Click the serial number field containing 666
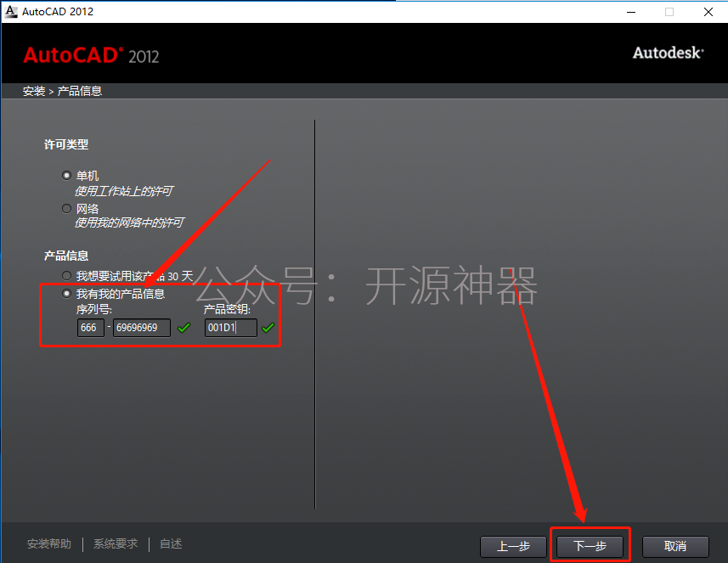Image resolution: width=728 pixels, height=563 pixels. coord(91,328)
